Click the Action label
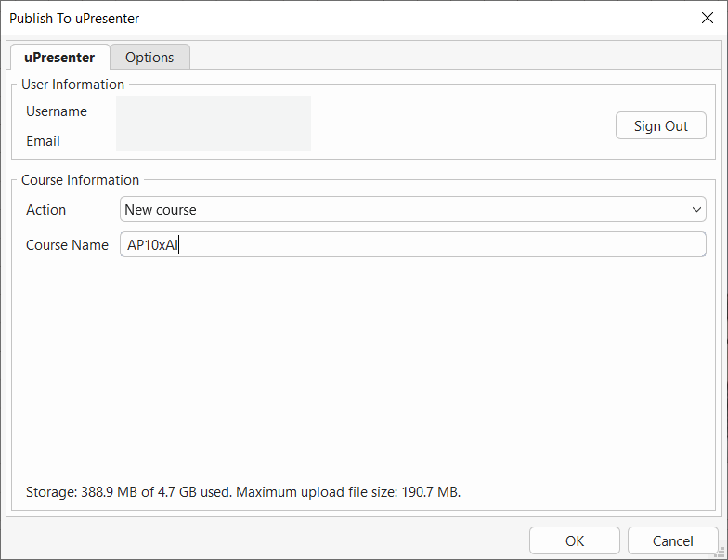This screenshot has height=560, width=728. [45, 210]
